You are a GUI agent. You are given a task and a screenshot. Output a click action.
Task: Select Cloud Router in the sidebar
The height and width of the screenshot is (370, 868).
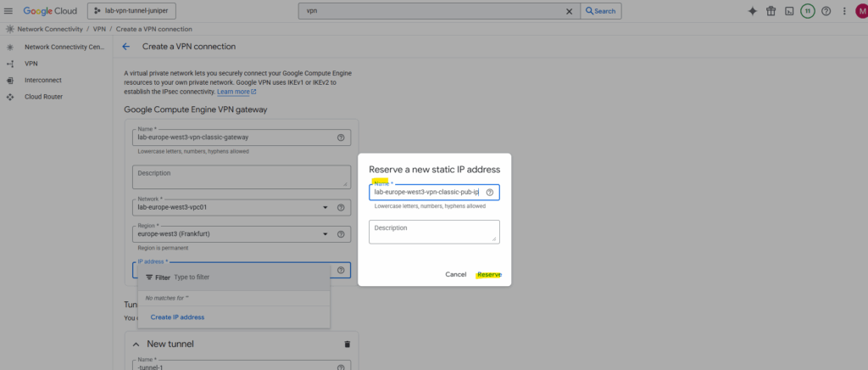(x=44, y=97)
